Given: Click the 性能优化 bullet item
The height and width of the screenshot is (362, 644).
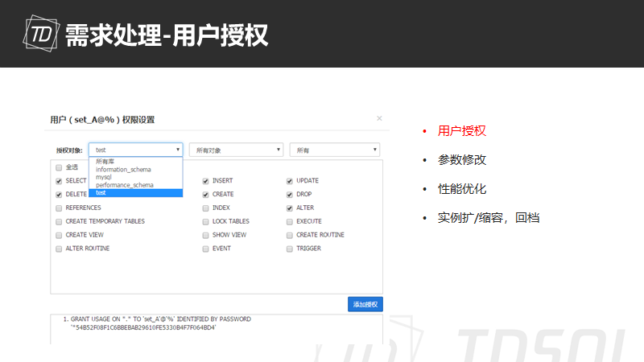Looking at the screenshot, I should pyautogui.click(x=461, y=189).
